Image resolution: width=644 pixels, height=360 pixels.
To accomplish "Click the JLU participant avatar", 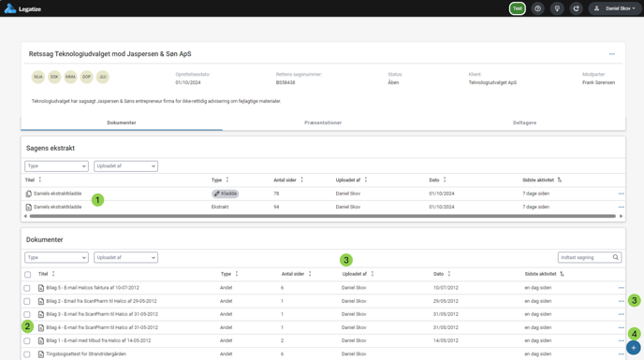I will (x=103, y=77).
